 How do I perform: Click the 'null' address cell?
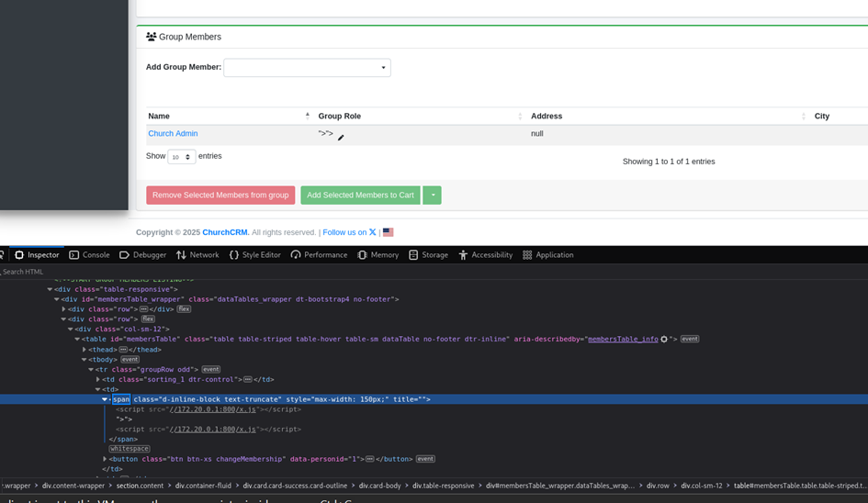[x=537, y=133]
